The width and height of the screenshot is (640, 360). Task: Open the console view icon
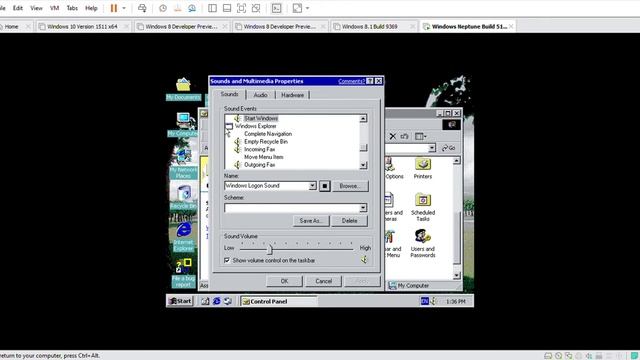click(276, 8)
